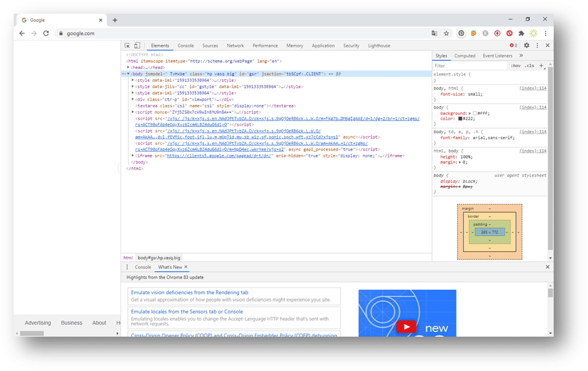This screenshot has width=588, height=371.
Task: Switch to the Network tab
Action: pos(235,46)
